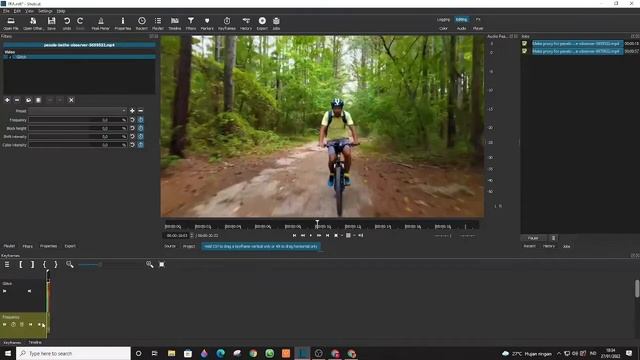The image size is (640, 360).
Task: Click the taskbar search box
Action: (73, 353)
